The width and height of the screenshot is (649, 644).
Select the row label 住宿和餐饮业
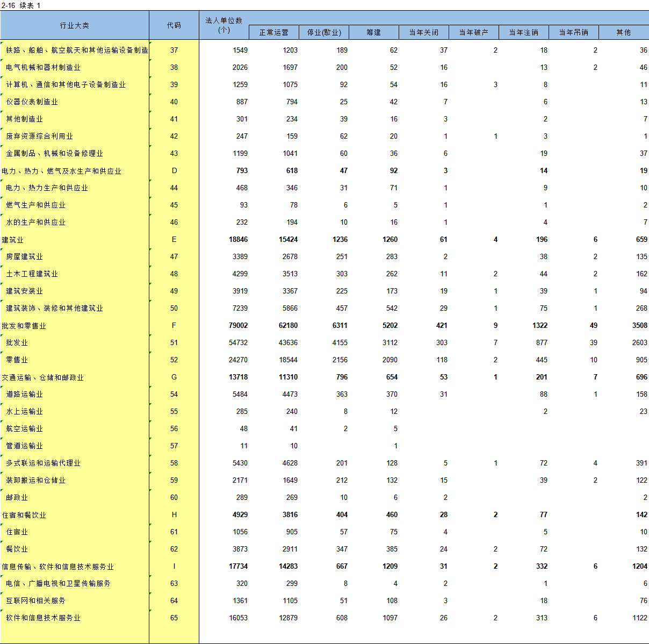click(24, 515)
